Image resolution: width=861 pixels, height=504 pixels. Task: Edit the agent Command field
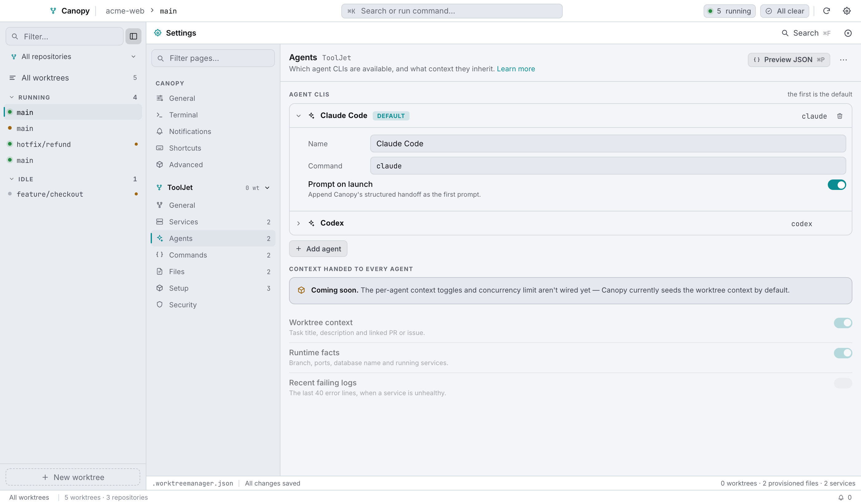608,166
